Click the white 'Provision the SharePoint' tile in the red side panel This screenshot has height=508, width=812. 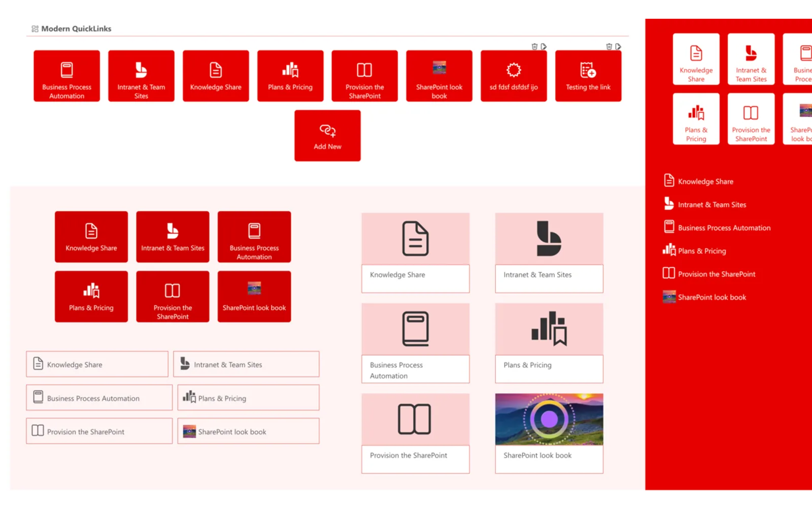pyautogui.click(x=751, y=119)
